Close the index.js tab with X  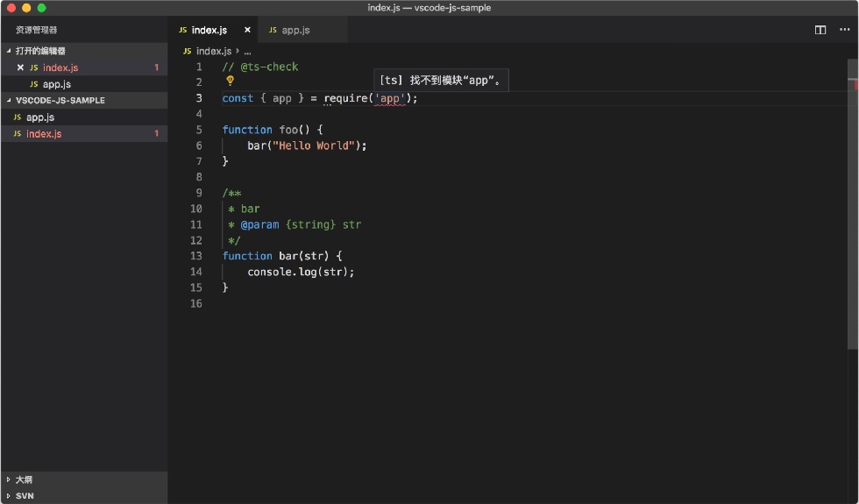(247, 30)
